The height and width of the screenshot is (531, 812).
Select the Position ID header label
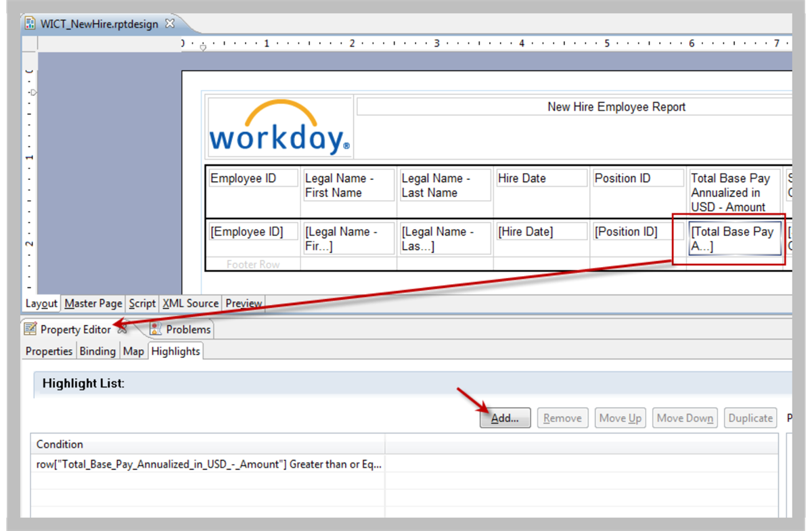pyautogui.click(x=638, y=179)
